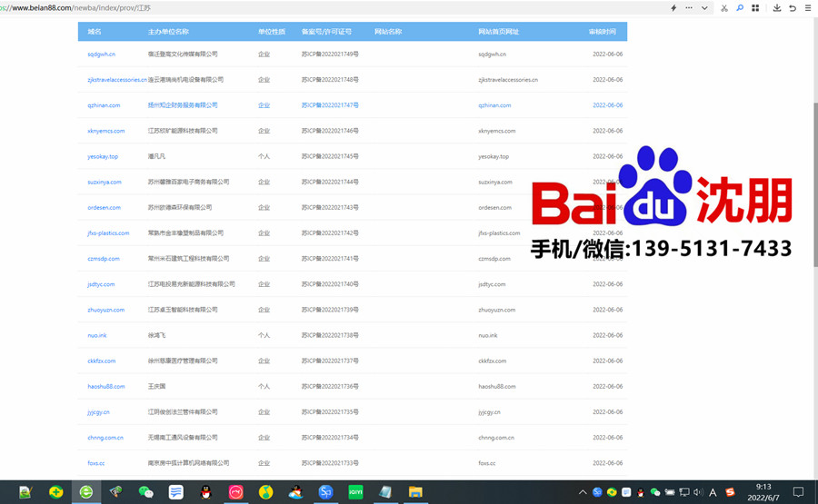Viewport: 818px width, 504px height.
Task: Open the notebook app taskbar icon beside iQIYI
Action: tap(385, 492)
